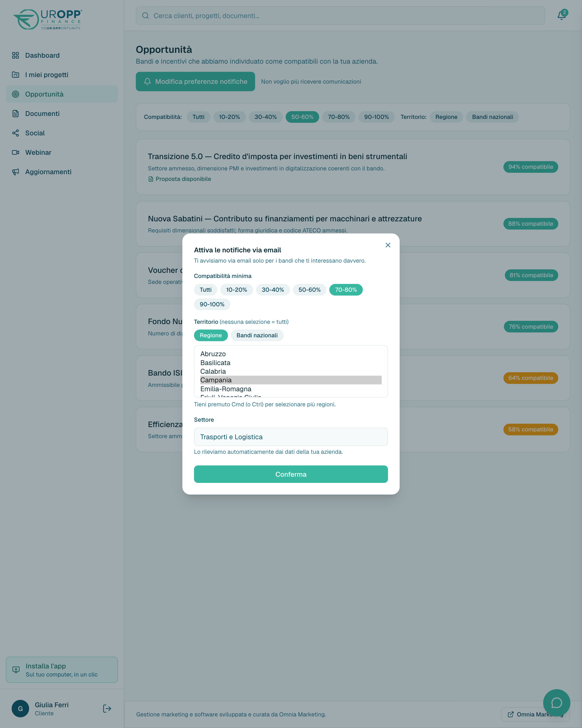Click the Installa l'app monitor icon
Image resolution: width=582 pixels, height=728 pixels.
pos(16,669)
